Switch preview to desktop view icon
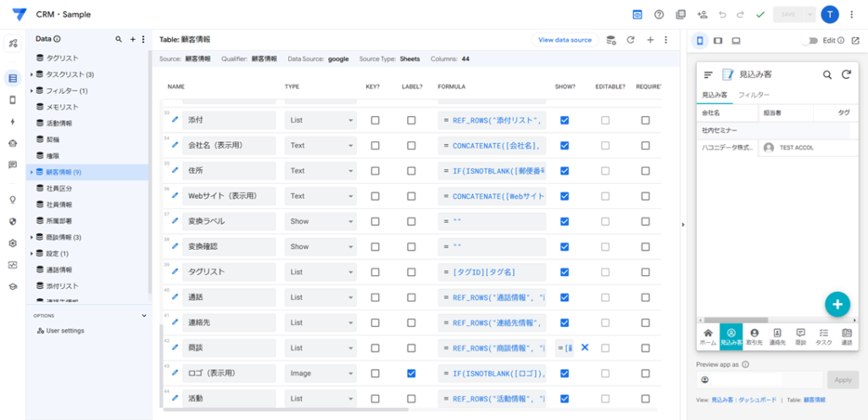This screenshot has width=868, height=420. (737, 41)
